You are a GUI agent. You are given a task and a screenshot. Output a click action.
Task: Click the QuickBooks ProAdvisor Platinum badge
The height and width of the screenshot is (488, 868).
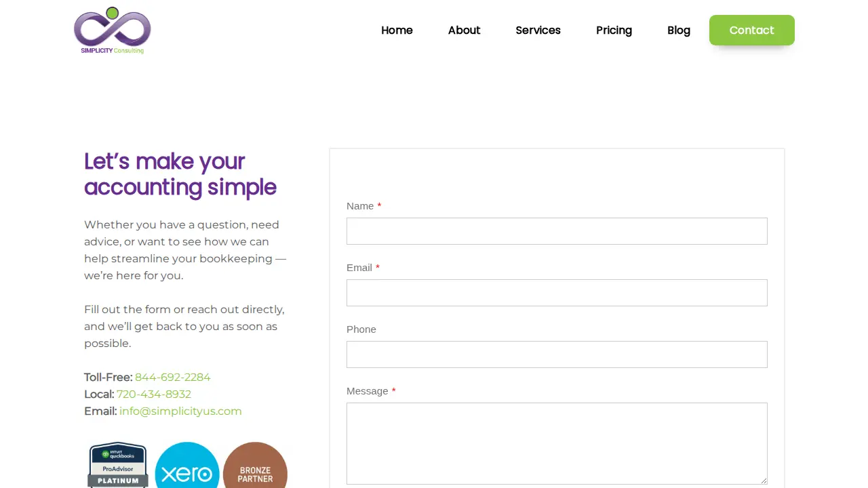tap(118, 465)
